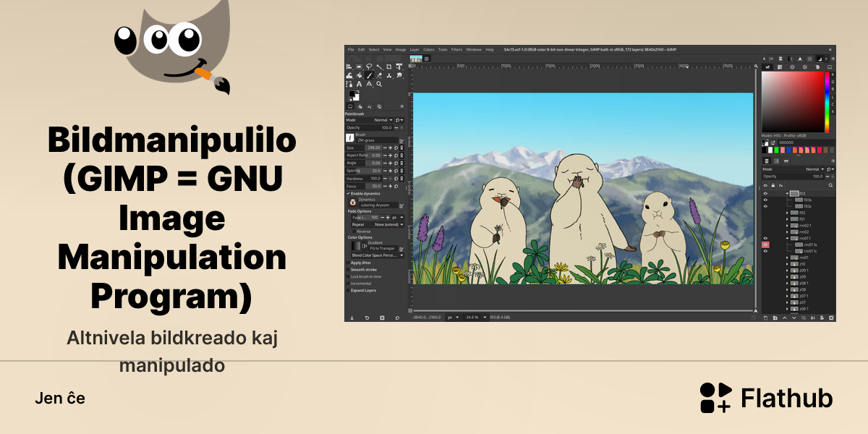Tick the Reverse checkbox under Fade Options
The image size is (868, 434).
[354, 231]
